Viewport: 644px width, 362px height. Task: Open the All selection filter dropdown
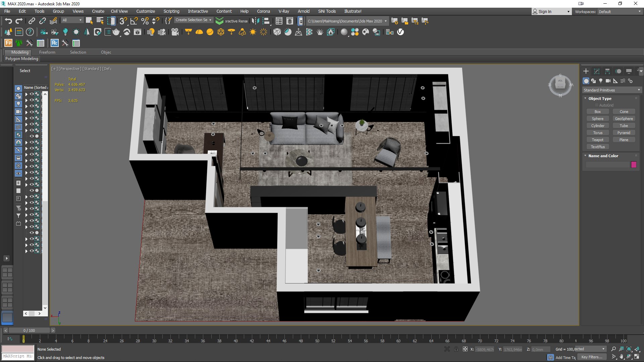click(72, 20)
